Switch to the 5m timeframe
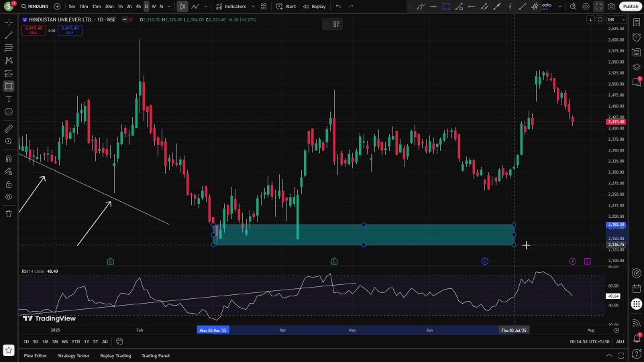Image resolution: width=644 pixels, height=362 pixels. point(72,7)
